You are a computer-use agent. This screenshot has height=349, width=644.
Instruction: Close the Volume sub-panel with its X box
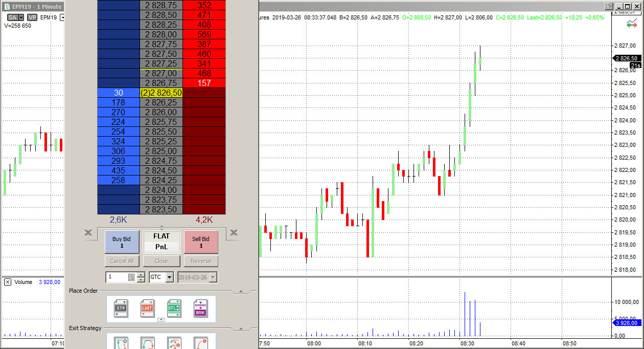tap(8, 282)
